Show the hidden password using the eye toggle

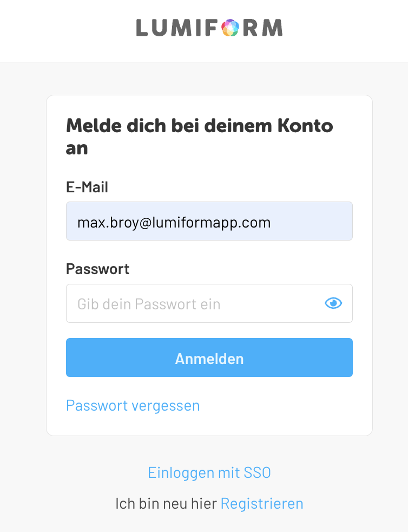click(x=333, y=303)
